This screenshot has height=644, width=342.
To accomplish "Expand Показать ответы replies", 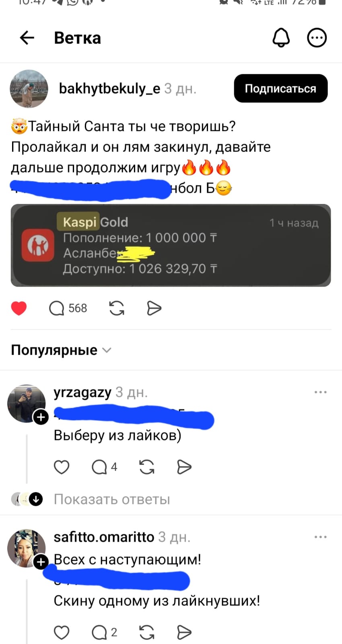I will pyautogui.click(x=112, y=499).
